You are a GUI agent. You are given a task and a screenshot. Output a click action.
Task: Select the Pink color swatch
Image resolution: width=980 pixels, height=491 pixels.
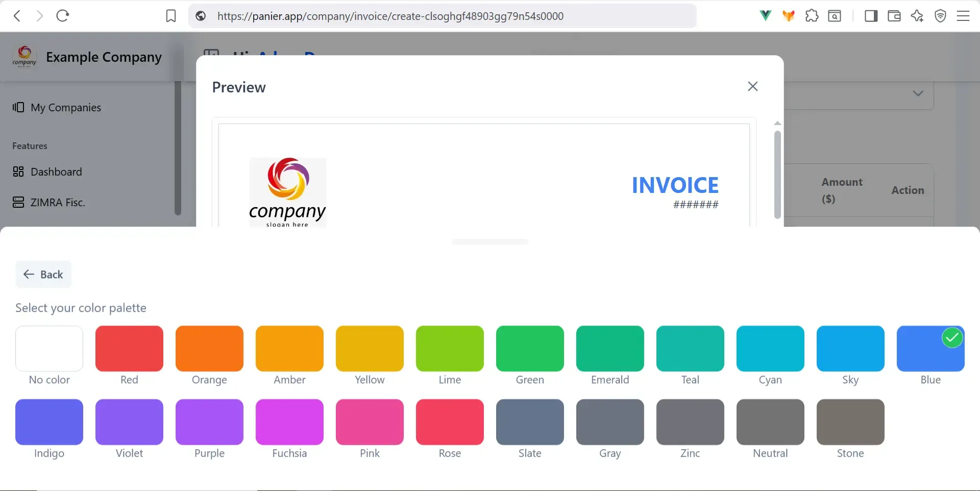(x=370, y=422)
